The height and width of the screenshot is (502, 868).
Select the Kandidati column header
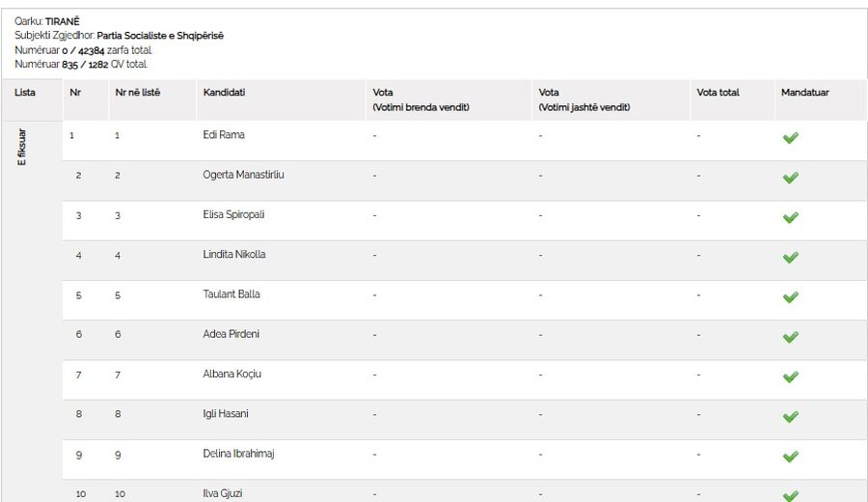point(224,93)
